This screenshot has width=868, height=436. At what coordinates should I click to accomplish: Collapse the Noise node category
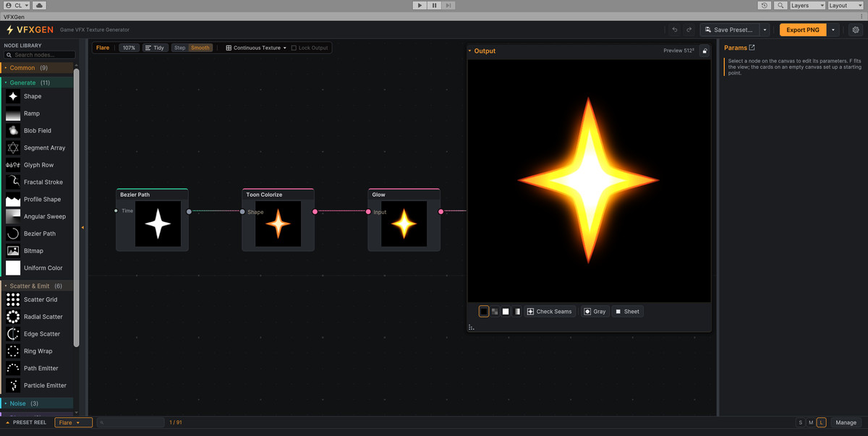pyautogui.click(x=38, y=403)
